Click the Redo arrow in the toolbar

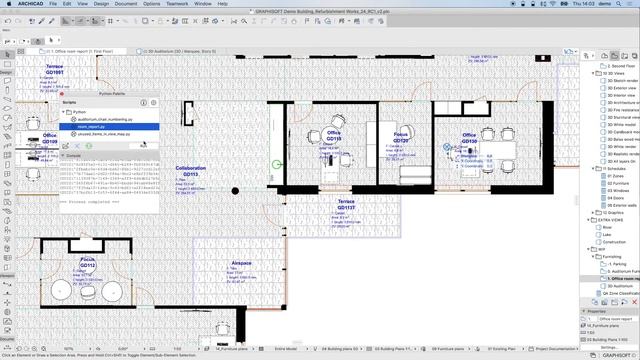[18, 21]
